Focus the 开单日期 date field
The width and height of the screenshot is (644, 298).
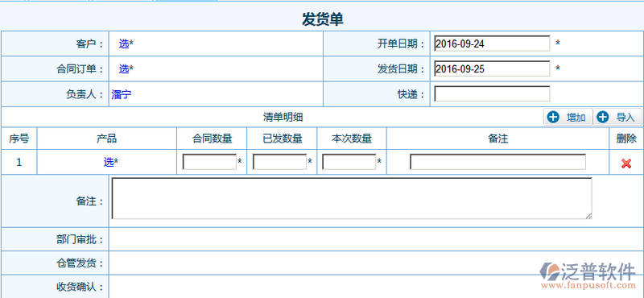[492, 43]
